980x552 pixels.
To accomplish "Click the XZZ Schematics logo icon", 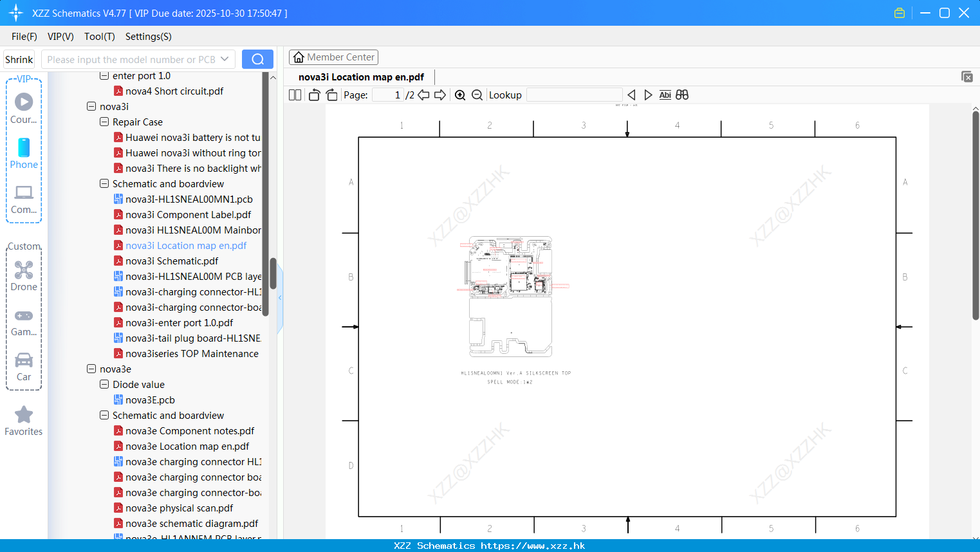I will tap(15, 13).
